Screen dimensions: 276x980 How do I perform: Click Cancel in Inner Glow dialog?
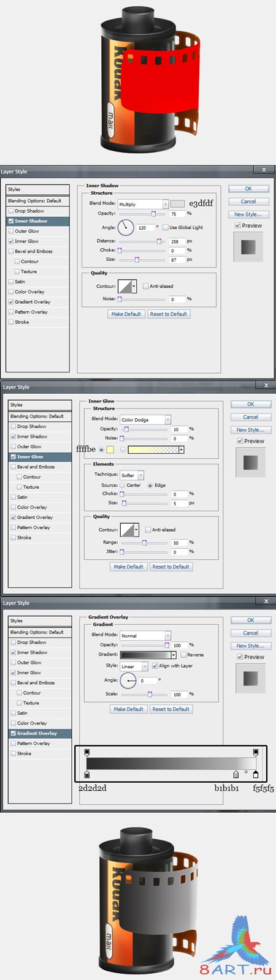click(x=251, y=417)
